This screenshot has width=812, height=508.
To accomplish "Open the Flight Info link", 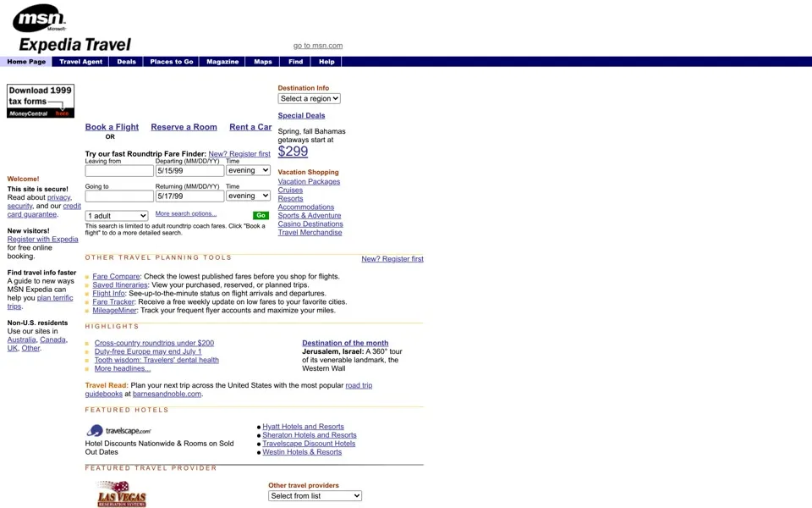I will click(x=109, y=294).
